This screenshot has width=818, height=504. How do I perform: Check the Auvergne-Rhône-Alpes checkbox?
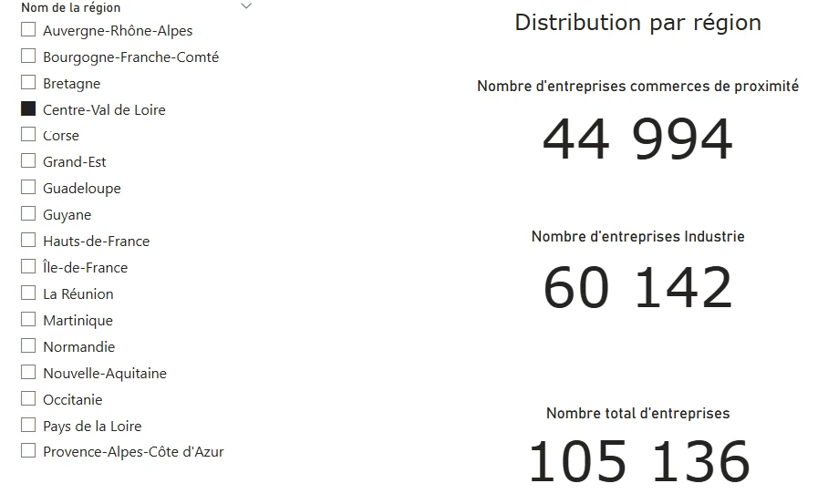pos(28,30)
